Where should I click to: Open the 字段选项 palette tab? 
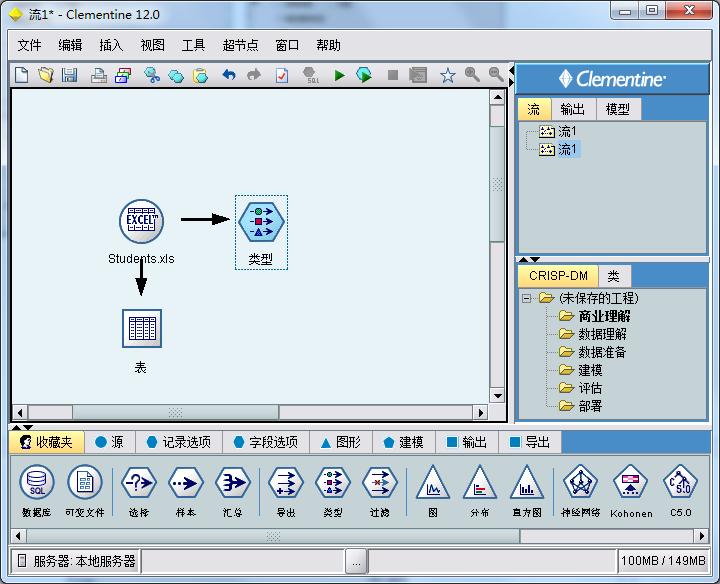[x=265, y=442]
